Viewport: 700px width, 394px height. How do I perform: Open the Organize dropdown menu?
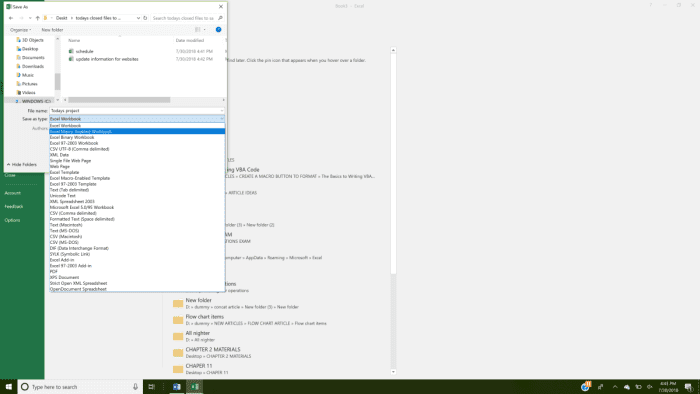coord(20,30)
